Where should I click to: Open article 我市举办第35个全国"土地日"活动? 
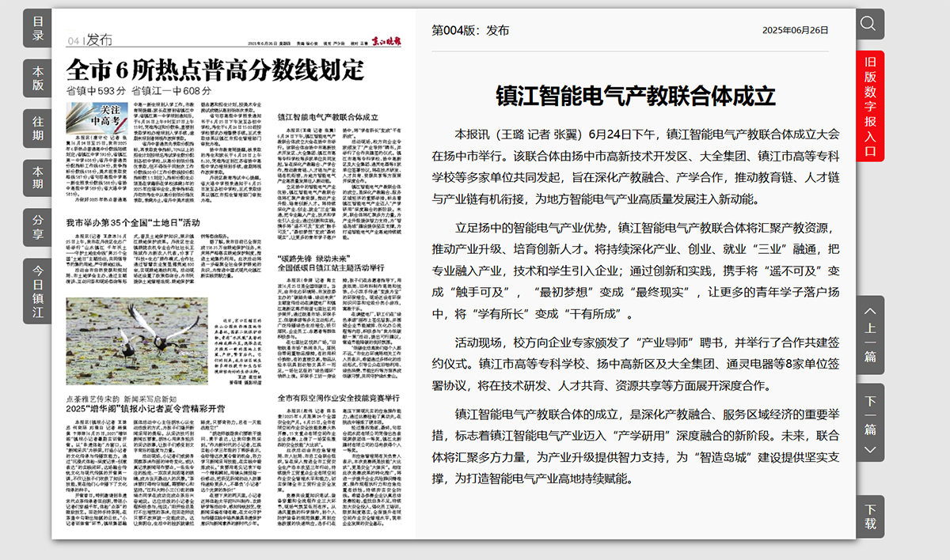click(x=133, y=222)
